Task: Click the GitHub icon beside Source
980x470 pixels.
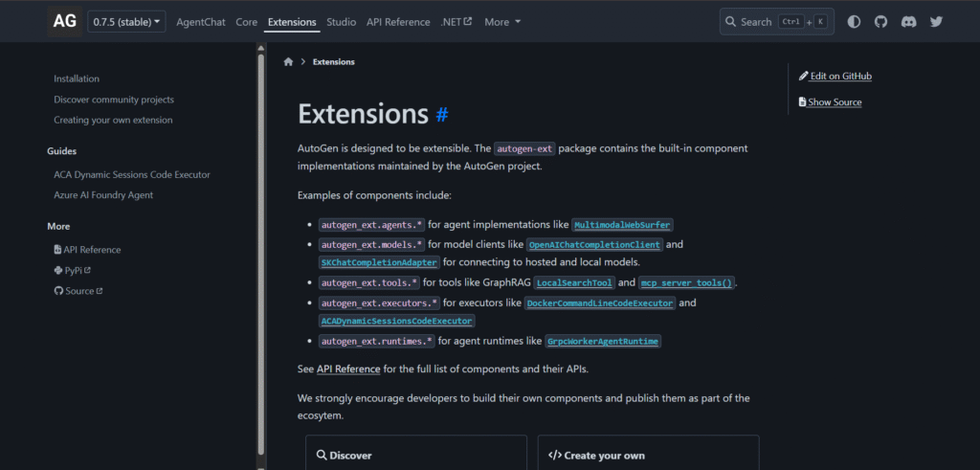Action: (x=58, y=291)
